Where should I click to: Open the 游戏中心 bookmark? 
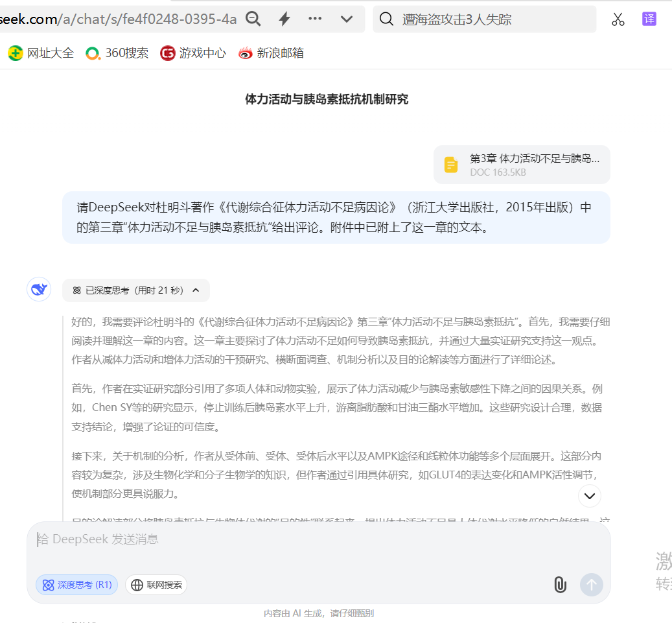tap(193, 53)
